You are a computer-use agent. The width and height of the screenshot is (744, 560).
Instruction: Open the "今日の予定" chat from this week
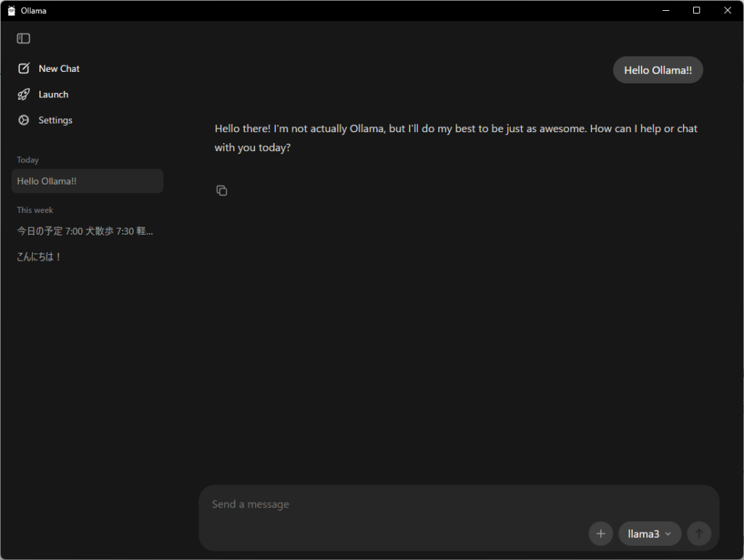[85, 231]
